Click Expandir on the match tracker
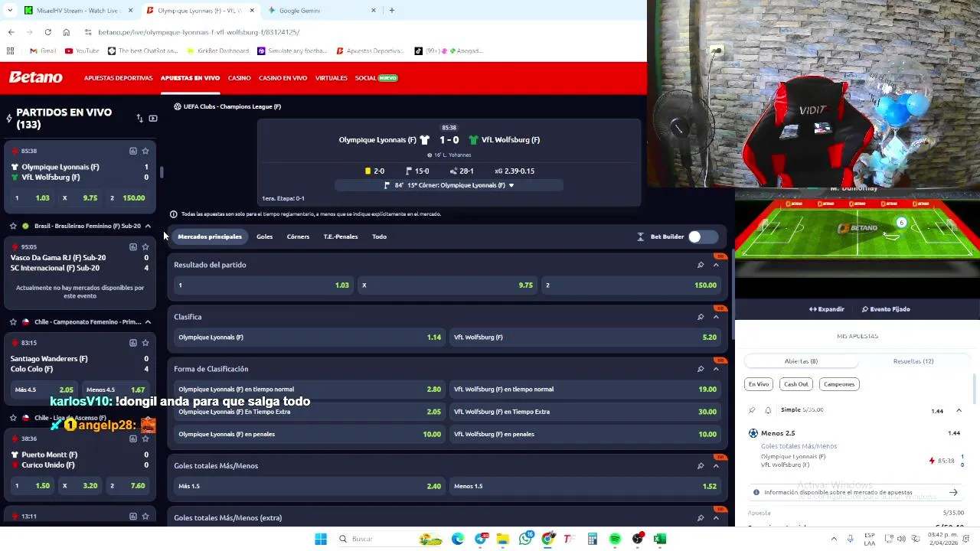Screen dimensions: 980x551 [827, 309]
